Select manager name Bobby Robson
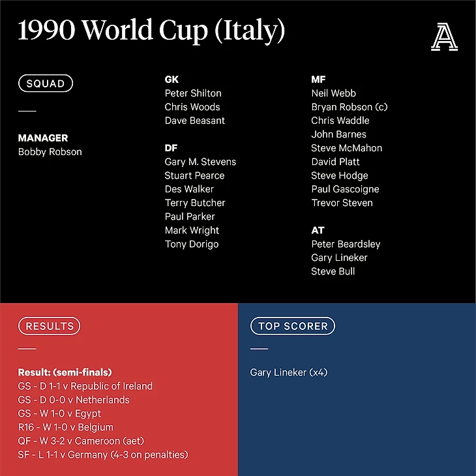Screen dimensions: 476x476 pos(50,152)
